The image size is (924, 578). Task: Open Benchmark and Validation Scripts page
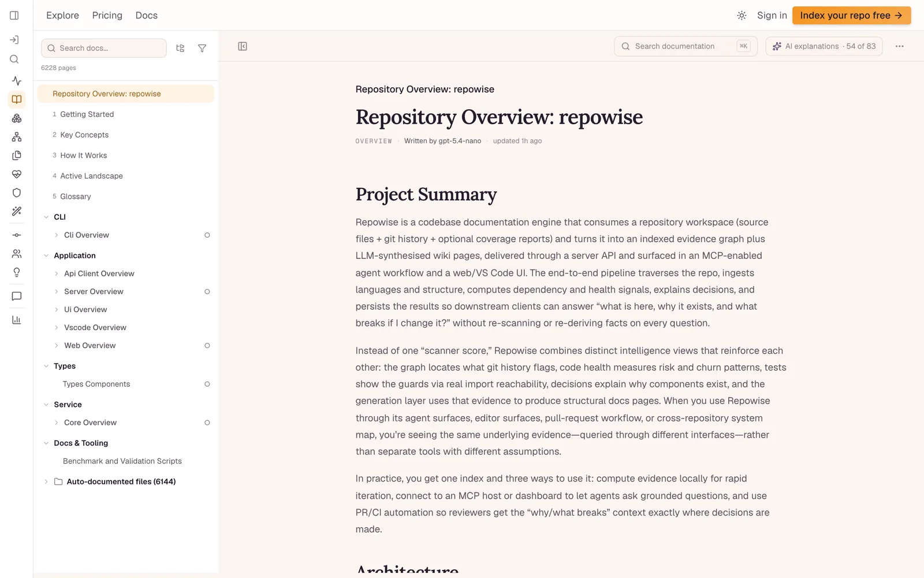click(122, 461)
